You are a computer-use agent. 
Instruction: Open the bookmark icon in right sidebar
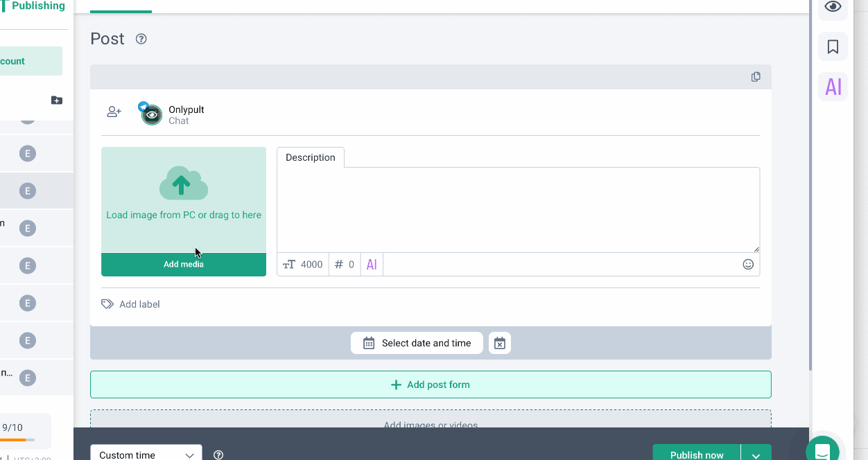point(833,47)
